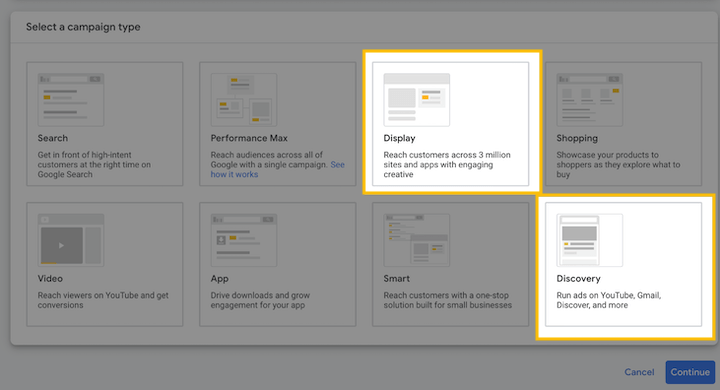Image resolution: width=720 pixels, height=390 pixels.
Task: Click the Smart campaign illustration icon
Action: [x=416, y=240]
